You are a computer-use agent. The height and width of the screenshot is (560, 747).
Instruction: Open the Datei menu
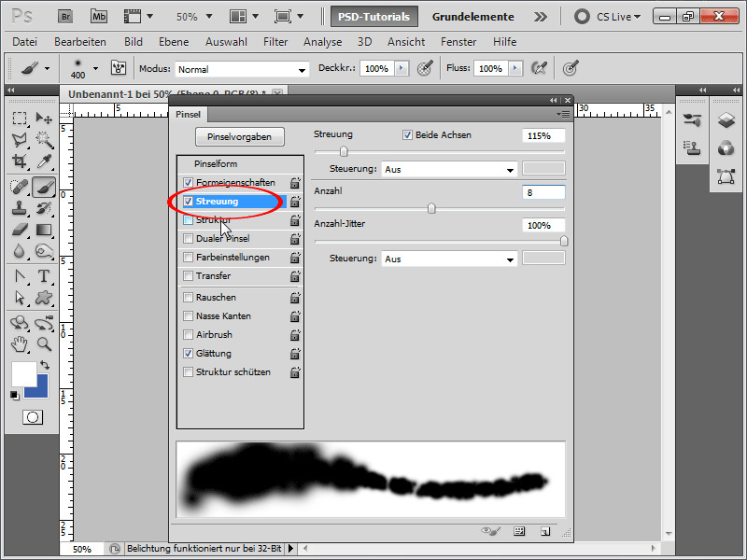[x=25, y=42]
